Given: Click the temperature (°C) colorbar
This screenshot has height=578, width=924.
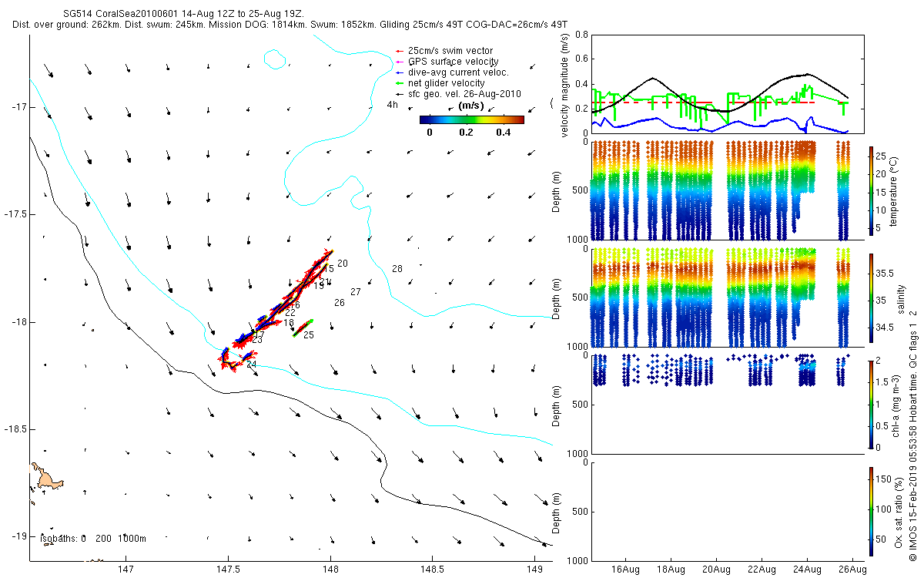Looking at the screenshot, I should coord(872,190).
